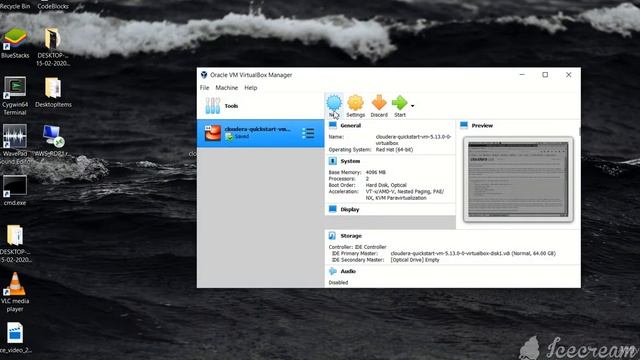The image size is (640, 360).
Task: Click the Audio section header
Action: (x=348, y=271)
